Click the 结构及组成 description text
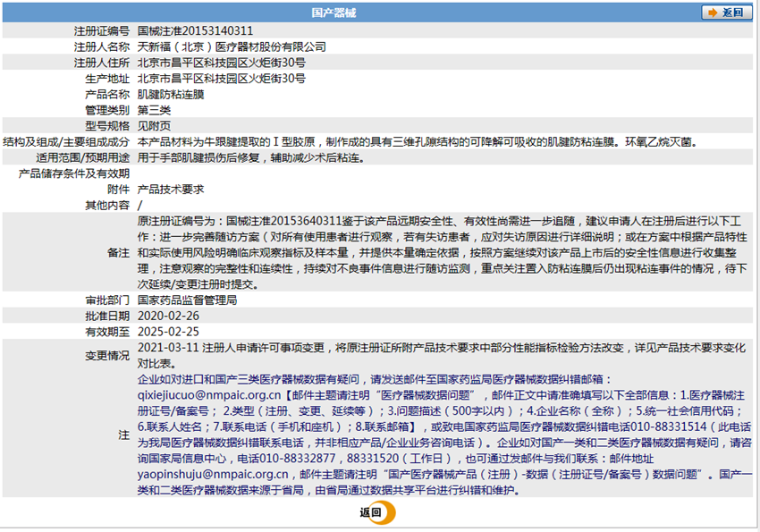This screenshot has width=760, height=532. coord(418,142)
